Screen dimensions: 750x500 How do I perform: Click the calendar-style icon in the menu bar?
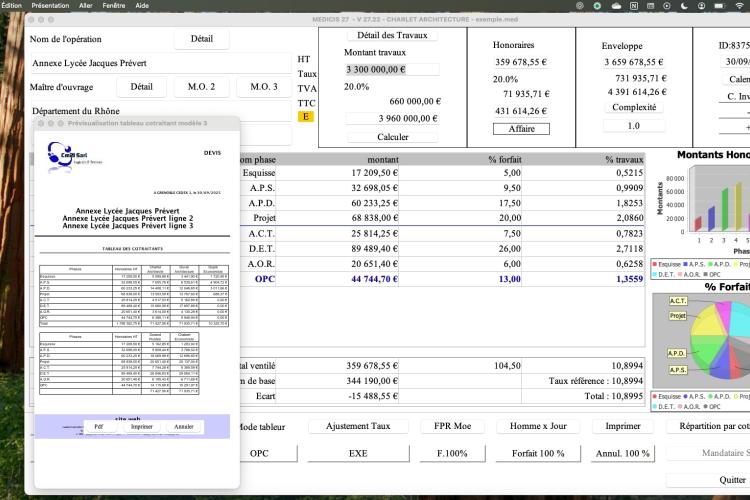651,6
